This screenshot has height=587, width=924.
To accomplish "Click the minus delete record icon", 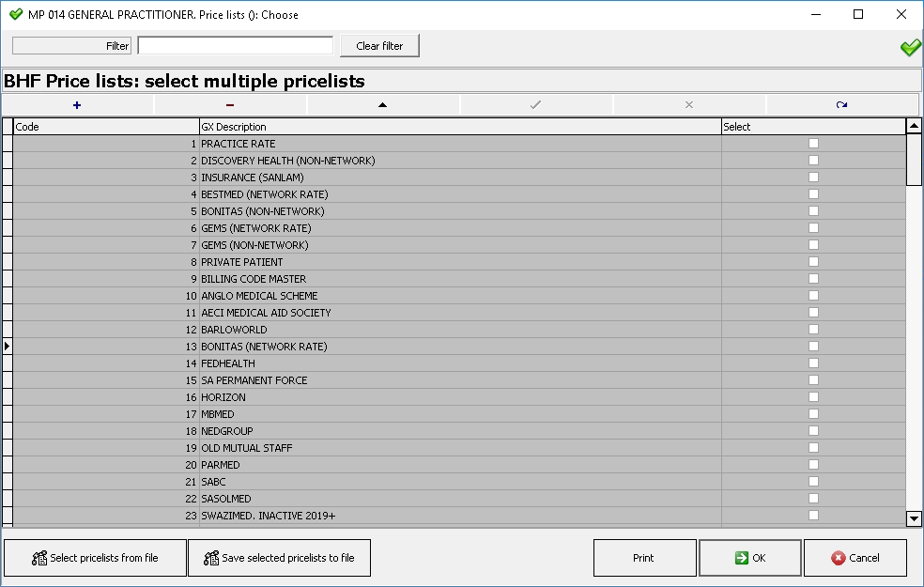I will (230, 105).
